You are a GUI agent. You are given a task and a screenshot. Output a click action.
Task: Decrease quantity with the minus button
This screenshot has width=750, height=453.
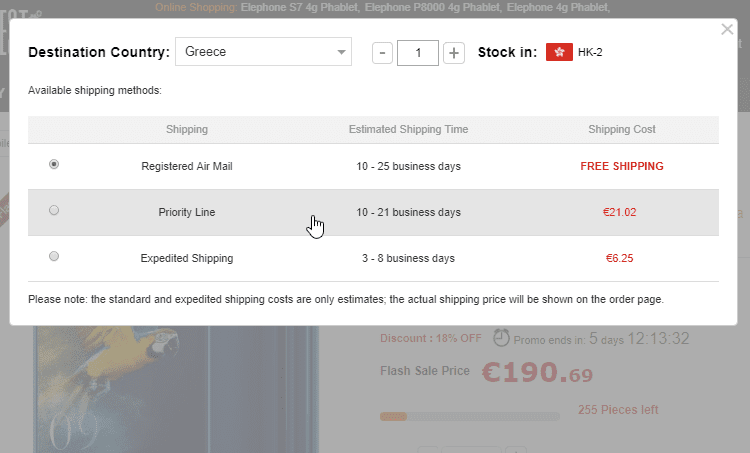click(x=382, y=53)
